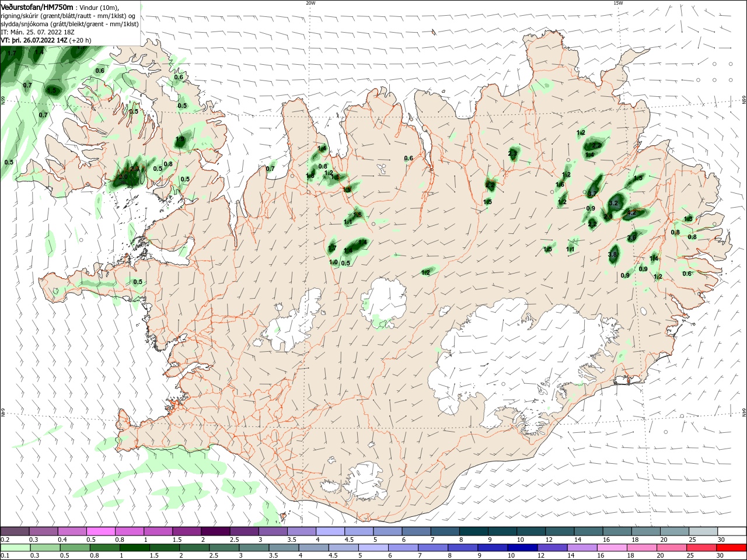Click the bright red swatch in rain legend
Screen dimensions: 747x560
(732, 548)
